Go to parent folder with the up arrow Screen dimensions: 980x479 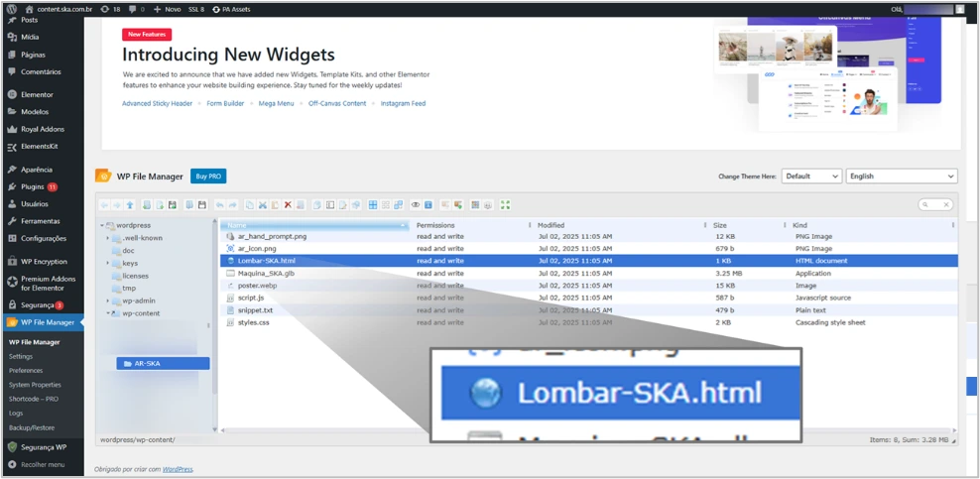click(x=130, y=205)
